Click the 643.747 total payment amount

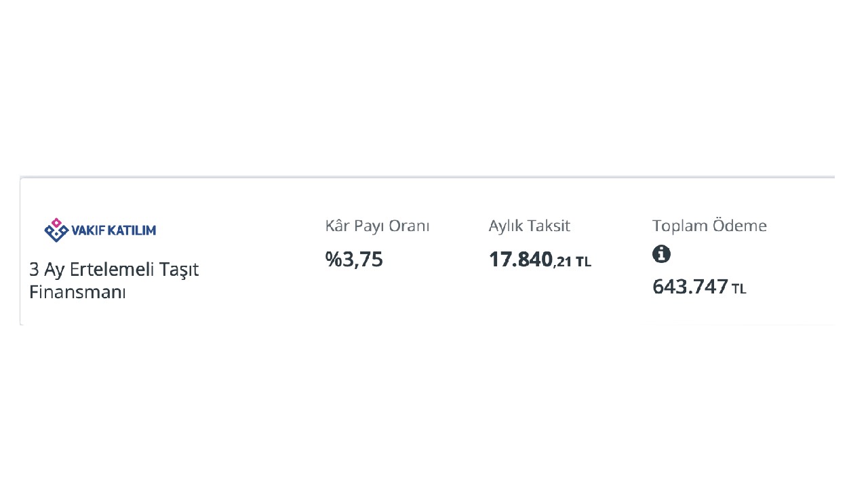tap(690, 287)
